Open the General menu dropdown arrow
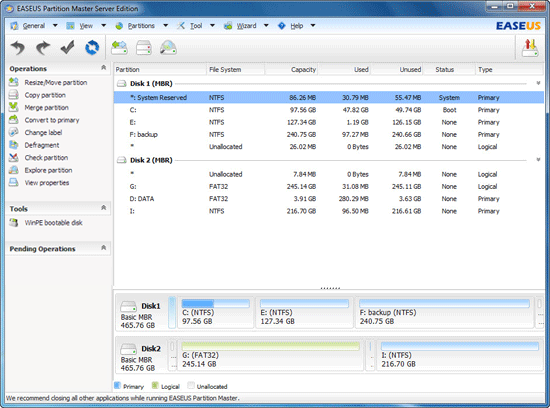The width and height of the screenshot is (550, 408). (55, 25)
